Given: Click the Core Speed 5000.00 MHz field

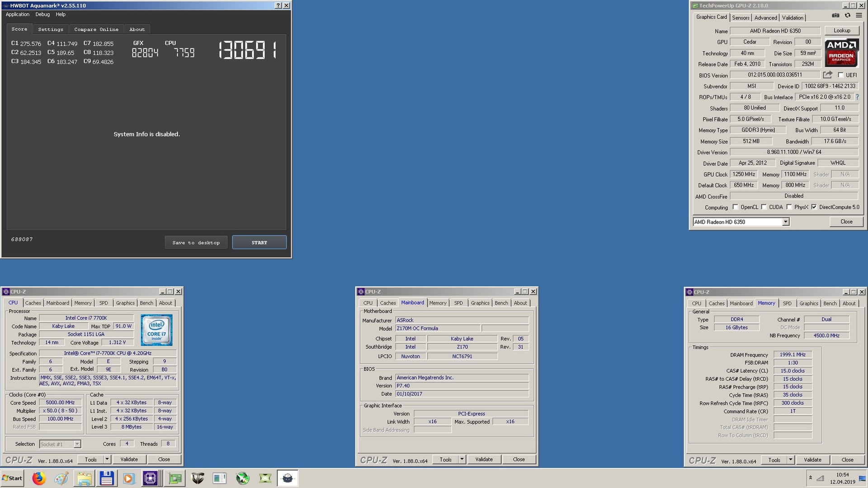Looking at the screenshot, I should [x=60, y=403].
